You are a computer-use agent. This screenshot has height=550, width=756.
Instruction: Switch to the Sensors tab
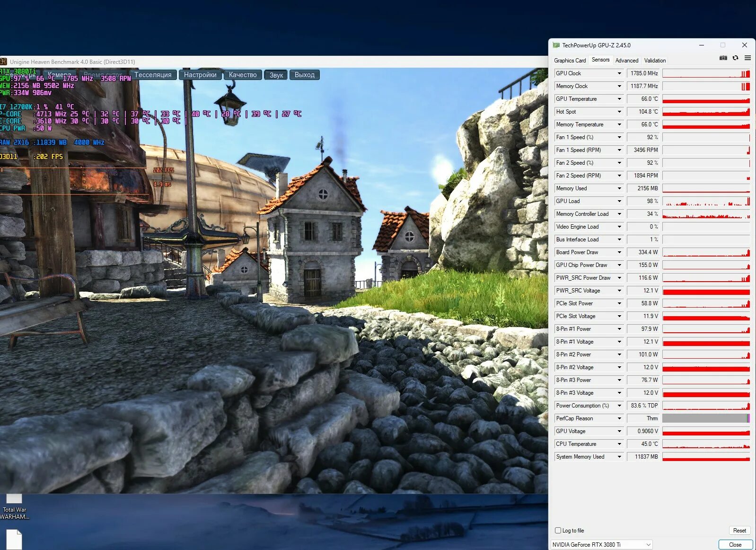(600, 60)
